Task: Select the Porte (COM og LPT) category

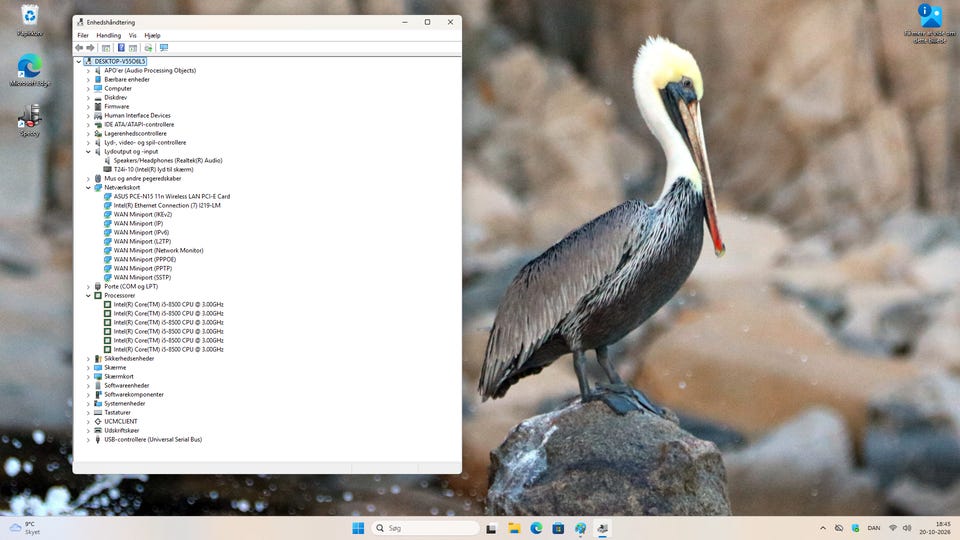Action: tap(131, 287)
